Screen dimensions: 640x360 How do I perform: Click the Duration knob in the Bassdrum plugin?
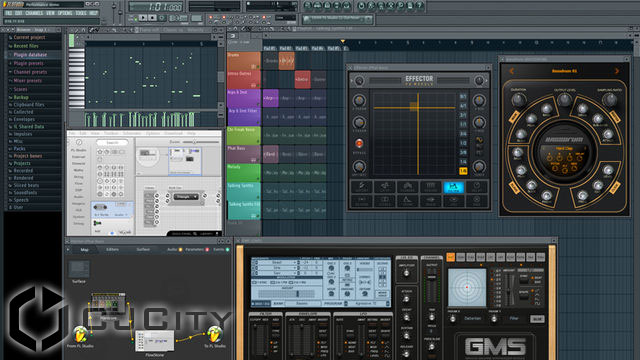pyautogui.click(x=519, y=100)
